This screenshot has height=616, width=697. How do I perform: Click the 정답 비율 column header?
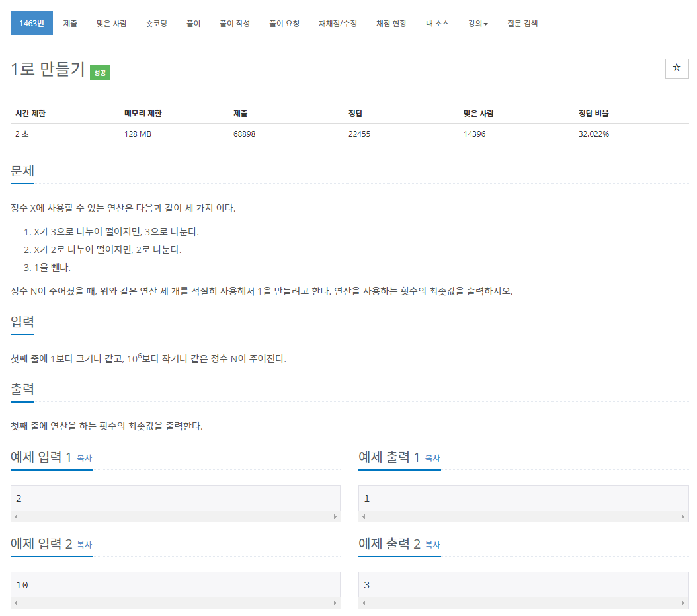593,113
